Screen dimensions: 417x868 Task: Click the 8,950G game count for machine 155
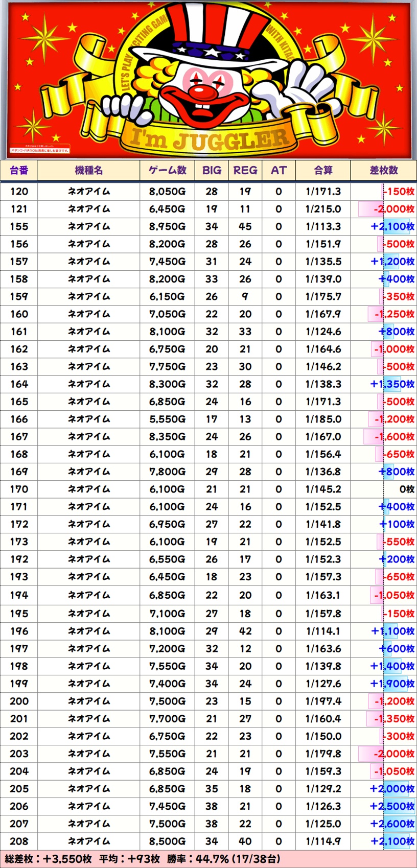[167, 226]
